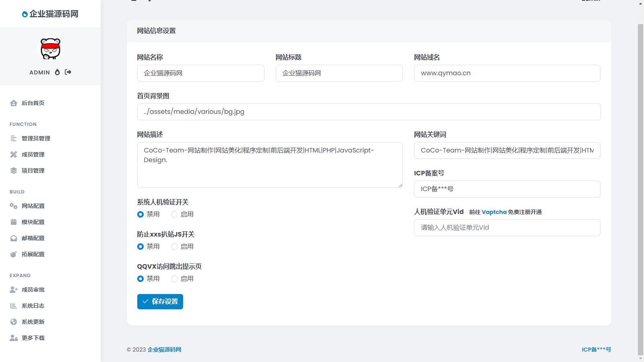This screenshot has height=362, width=644.
Task: Click the page vertical scrollbar
Action: coord(640,181)
